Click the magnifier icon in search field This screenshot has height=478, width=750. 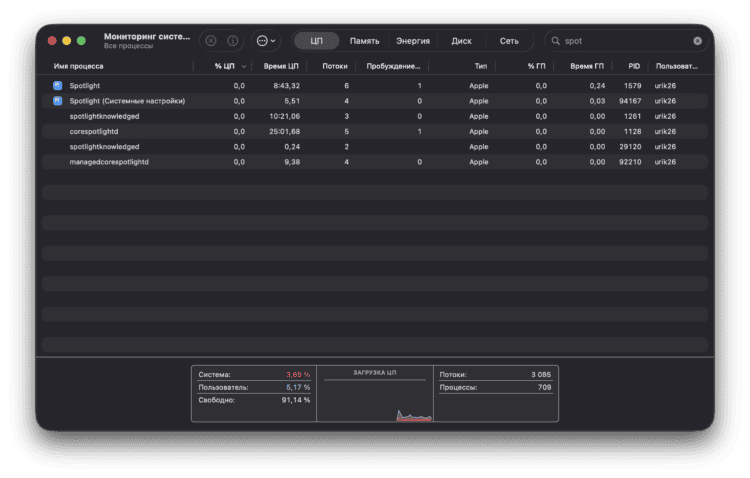pyautogui.click(x=556, y=41)
